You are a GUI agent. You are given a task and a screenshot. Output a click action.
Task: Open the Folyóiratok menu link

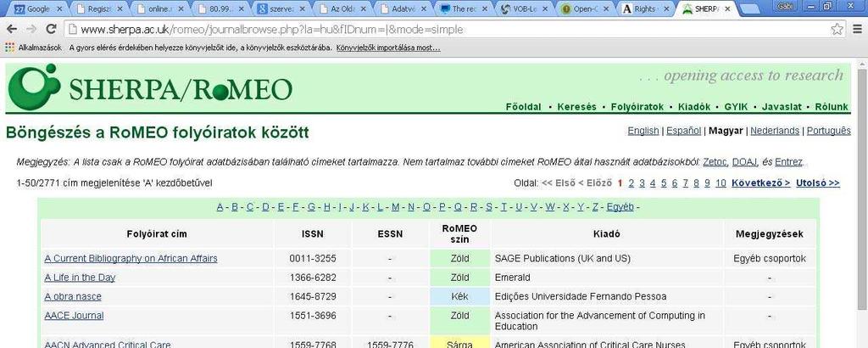click(637, 107)
